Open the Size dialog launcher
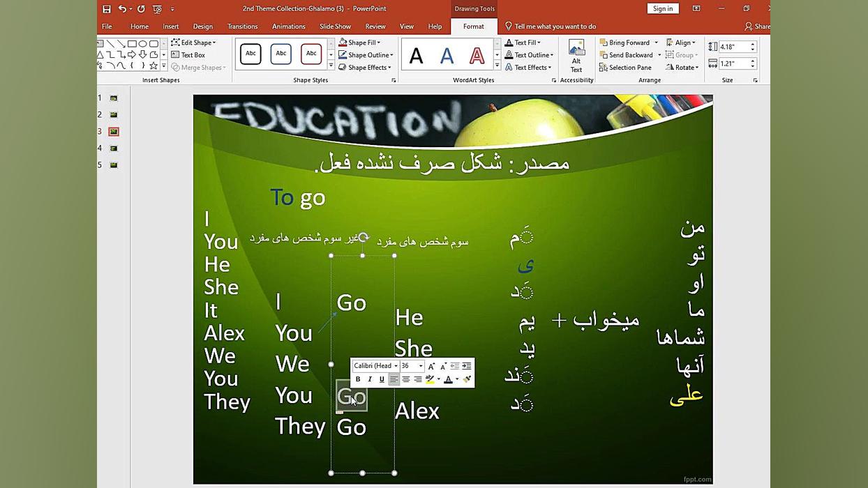 pos(755,81)
